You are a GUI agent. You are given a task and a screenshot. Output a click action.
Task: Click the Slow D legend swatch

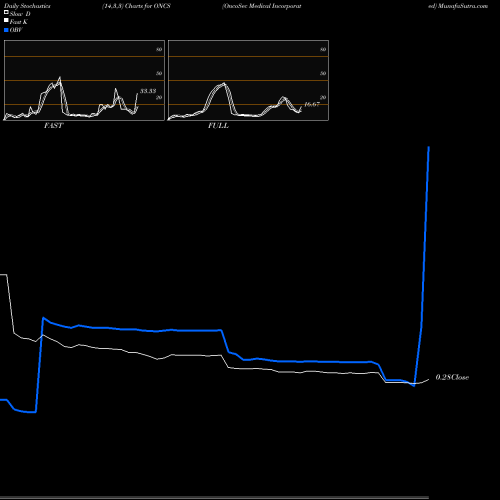click(6, 12)
